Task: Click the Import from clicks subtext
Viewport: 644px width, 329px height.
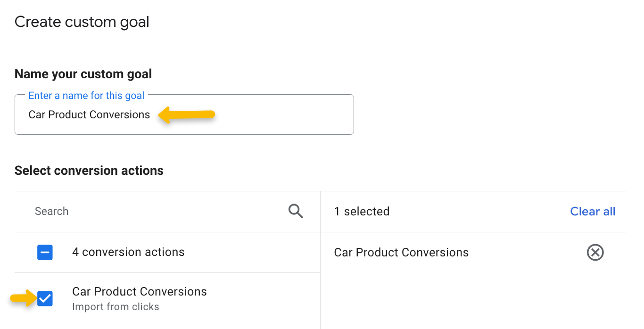Action: point(116,307)
